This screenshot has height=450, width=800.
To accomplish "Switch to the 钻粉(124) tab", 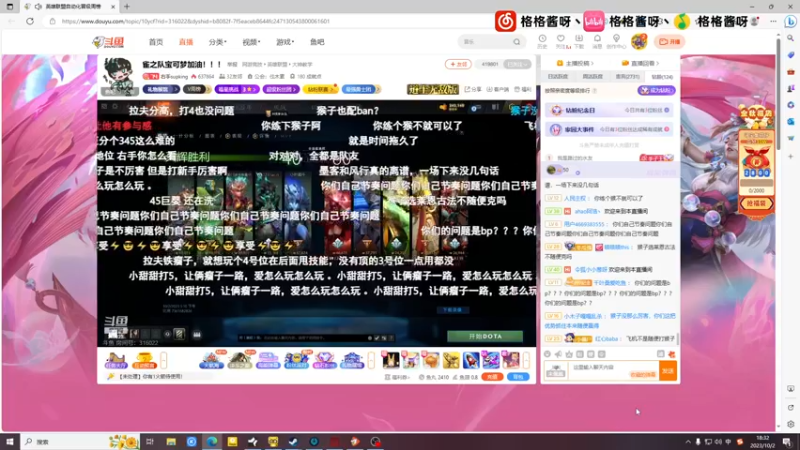I will click(x=662, y=77).
